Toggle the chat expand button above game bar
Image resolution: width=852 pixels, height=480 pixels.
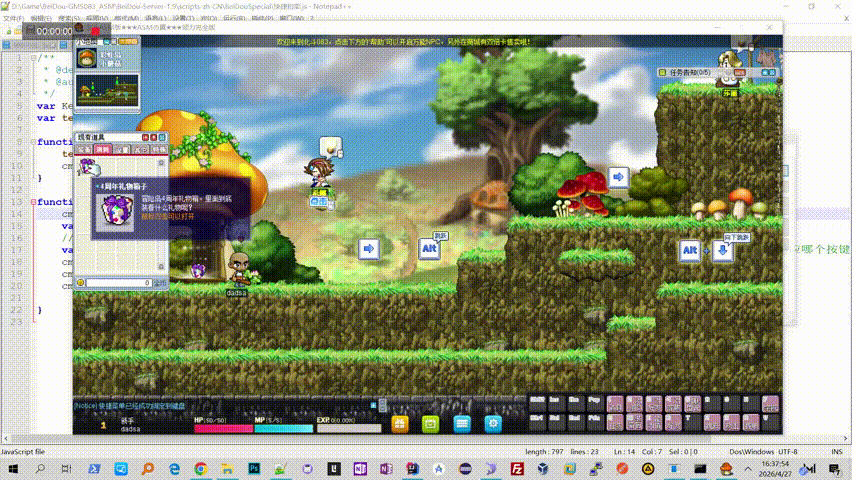373,406
